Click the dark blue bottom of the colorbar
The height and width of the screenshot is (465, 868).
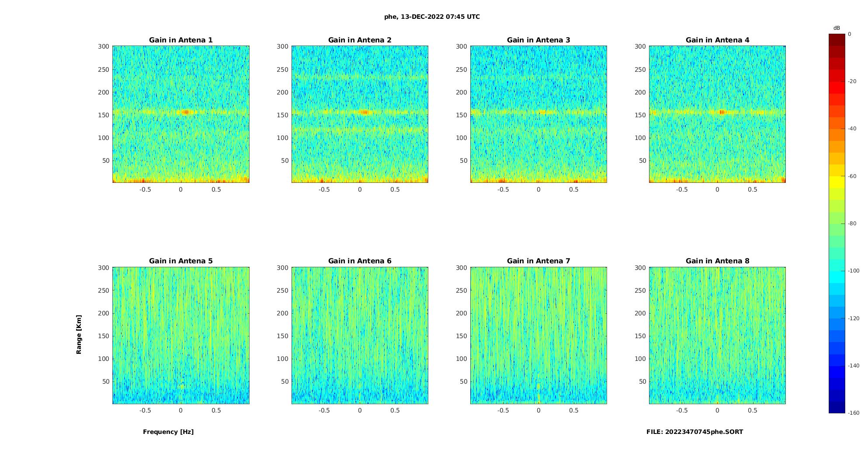pyautogui.click(x=837, y=407)
